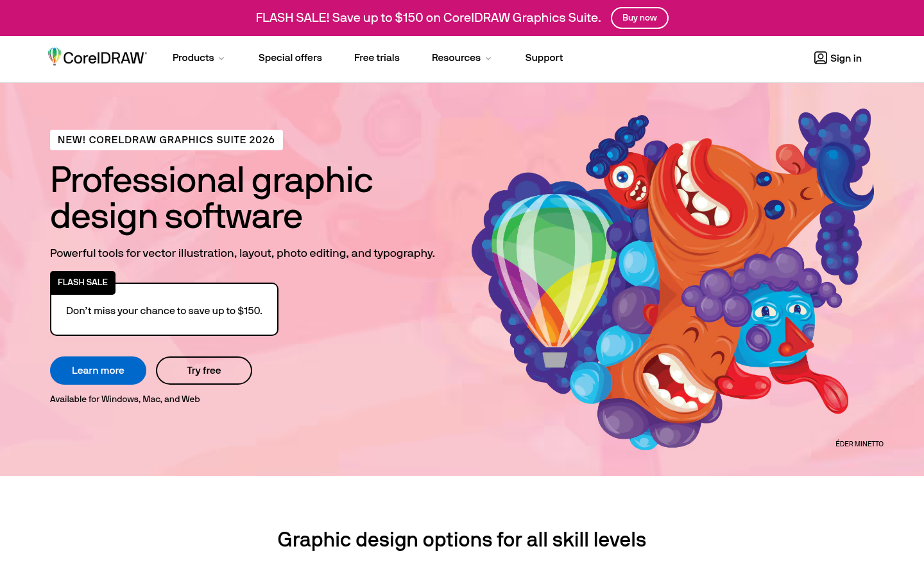924x578 pixels.
Task: Click the 'Powerful tools for vector illustration' subtitle
Action: click(243, 253)
